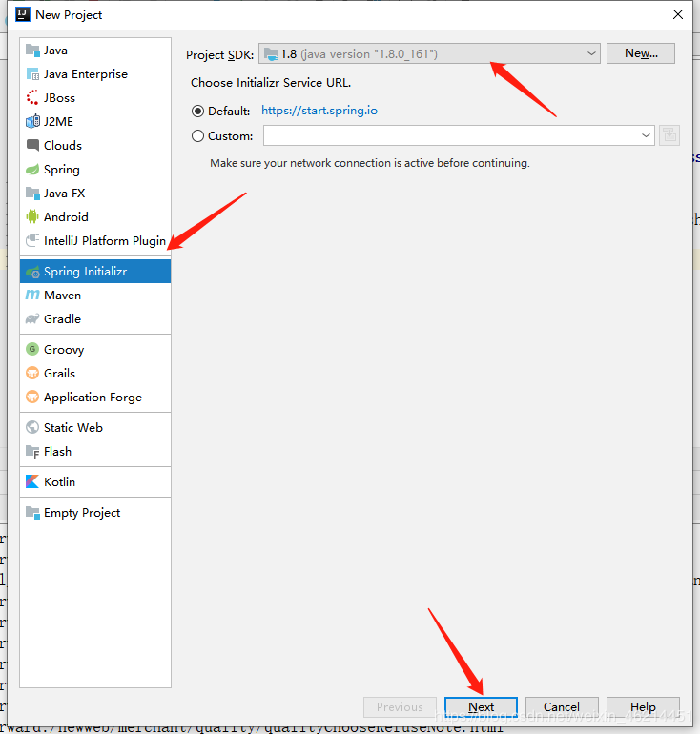Click the Clouds speech bubble icon
This screenshot has width=700, height=734.
(32, 146)
